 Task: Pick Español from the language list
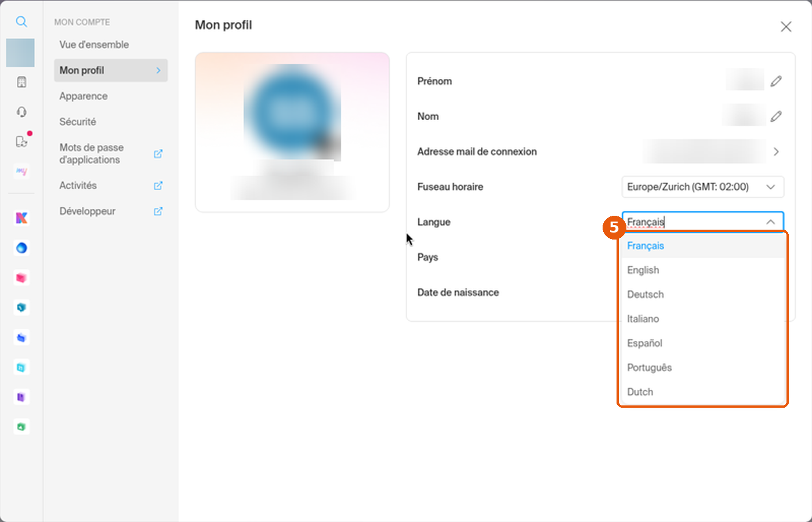point(703,343)
